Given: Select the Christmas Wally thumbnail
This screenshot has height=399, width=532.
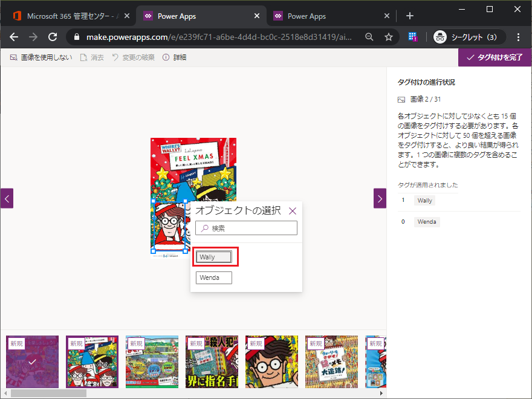Looking at the screenshot, I should pyautogui.click(x=92, y=362).
